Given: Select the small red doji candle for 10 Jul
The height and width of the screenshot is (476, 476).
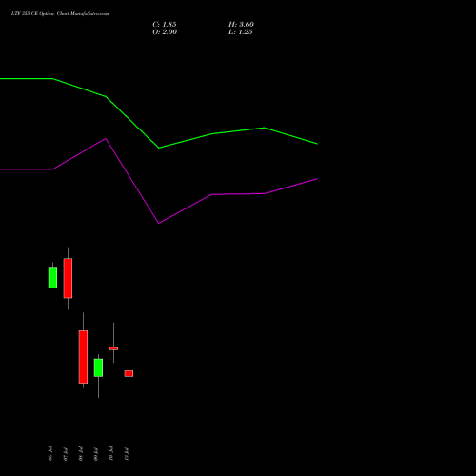Looking at the screenshot, I should coord(113,348).
